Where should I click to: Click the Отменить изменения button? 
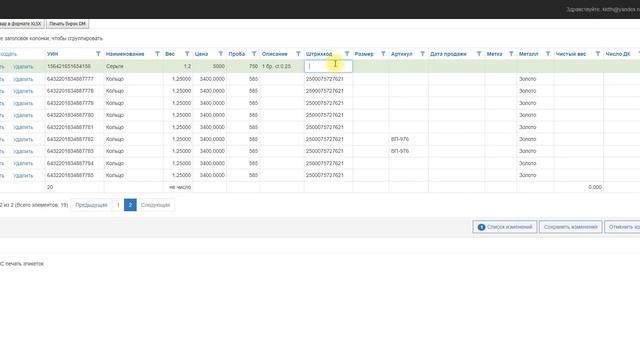click(622, 227)
